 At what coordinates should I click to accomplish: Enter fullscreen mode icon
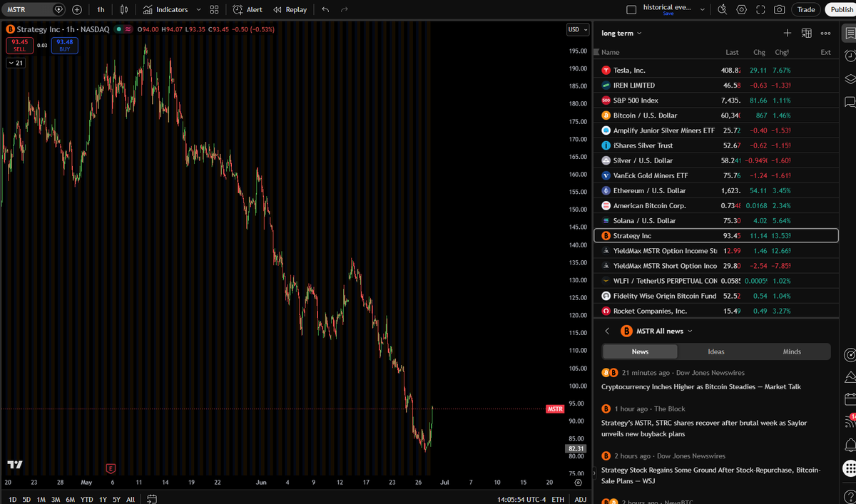[760, 10]
